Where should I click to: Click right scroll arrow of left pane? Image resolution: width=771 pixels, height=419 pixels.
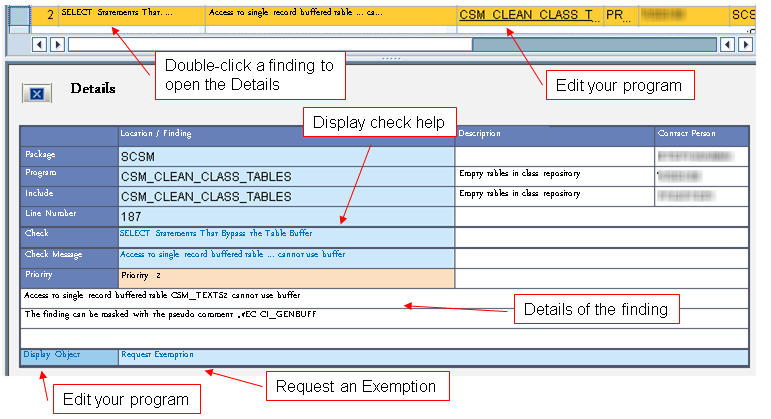(57, 45)
